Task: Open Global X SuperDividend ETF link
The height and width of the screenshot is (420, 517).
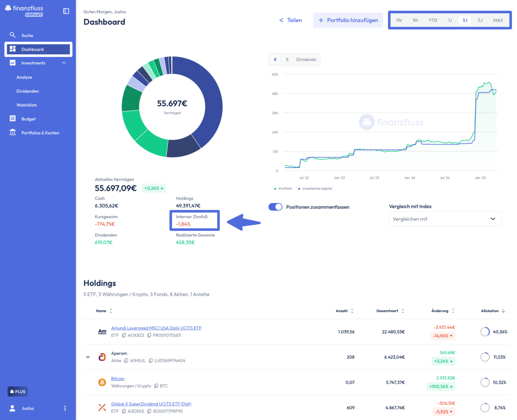Action: (x=151, y=404)
